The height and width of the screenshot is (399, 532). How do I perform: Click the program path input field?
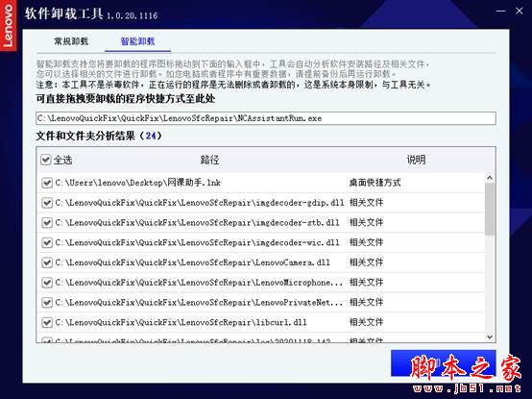pos(266,118)
